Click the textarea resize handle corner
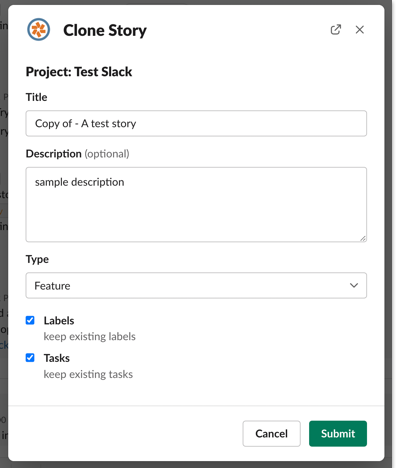The image size is (396, 468). coord(363,238)
